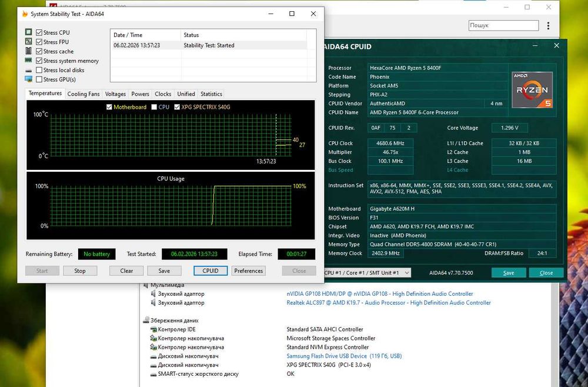The image size is (588, 387).
Task: Click the XPG SPECTRIX Дисковий накопичувач row icon
Action: (x=153, y=365)
